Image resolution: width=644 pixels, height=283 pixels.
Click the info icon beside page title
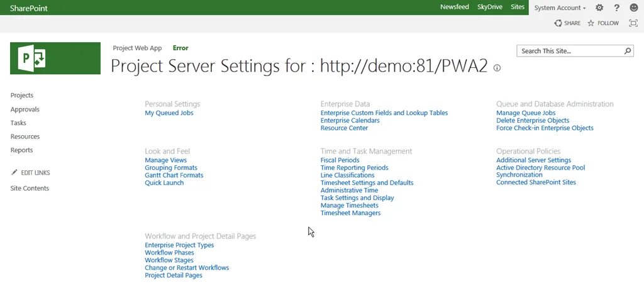pos(497,68)
